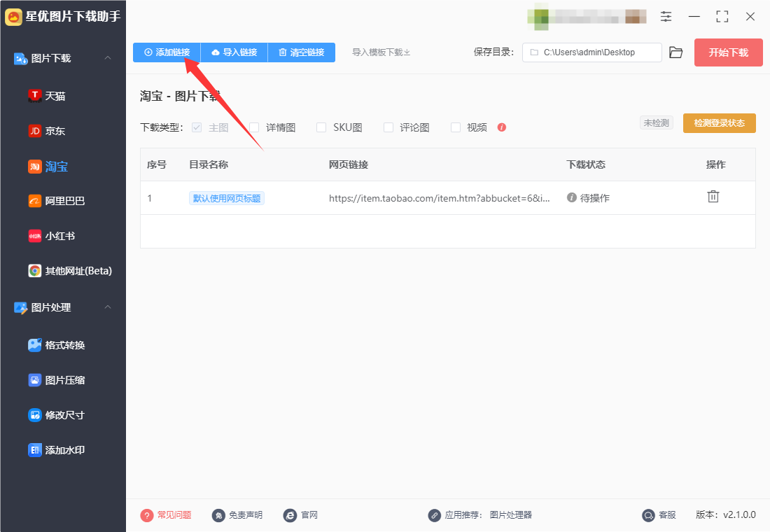The height and width of the screenshot is (532, 770).
Task: Click 导入模板下载 template download link
Action: click(381, 52)
